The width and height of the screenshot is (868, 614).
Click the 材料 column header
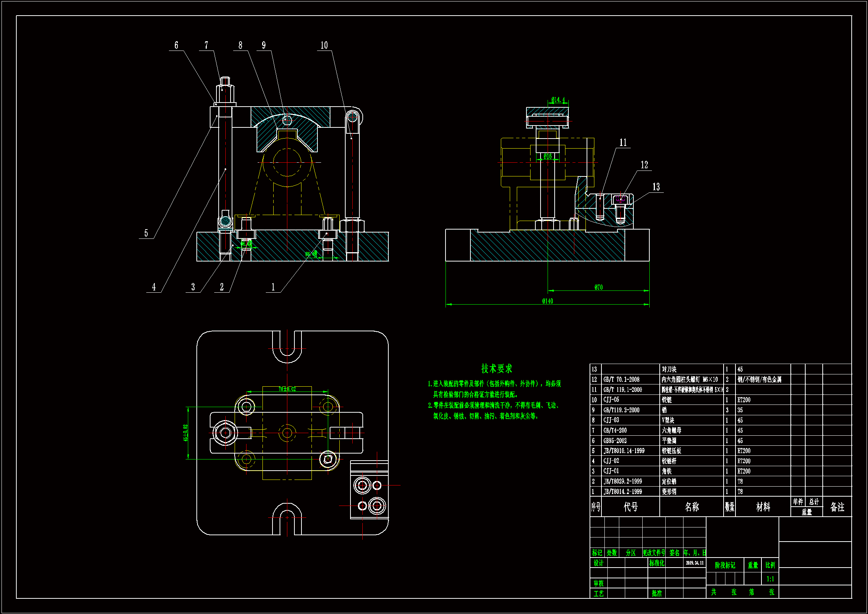[x=763, y=507]
